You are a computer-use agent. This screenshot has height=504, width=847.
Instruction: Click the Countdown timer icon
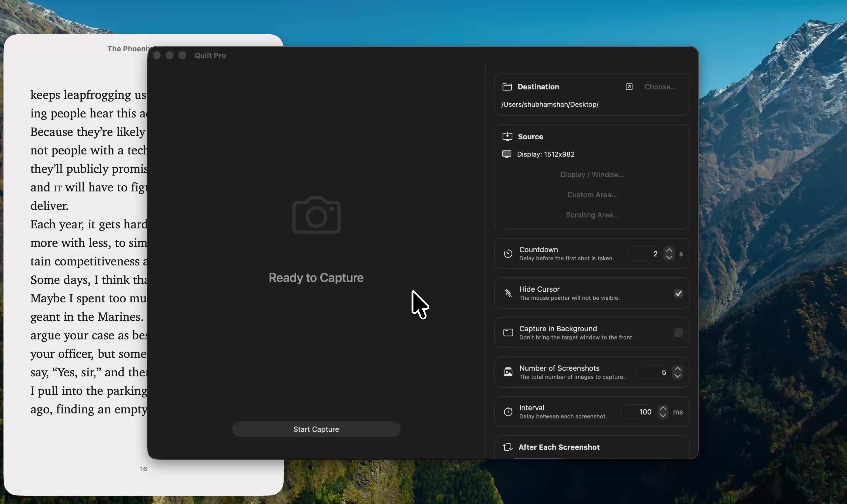[508, 254]
